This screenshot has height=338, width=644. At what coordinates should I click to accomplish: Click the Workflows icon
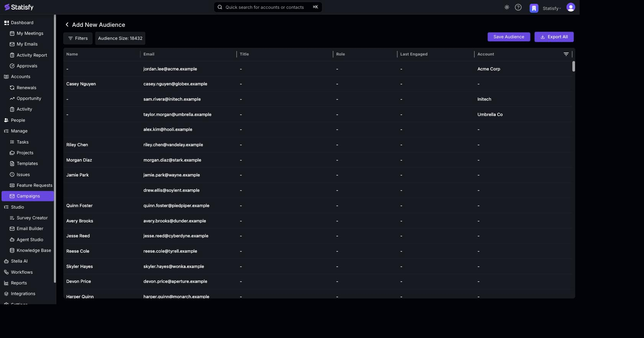click(7, 272)
